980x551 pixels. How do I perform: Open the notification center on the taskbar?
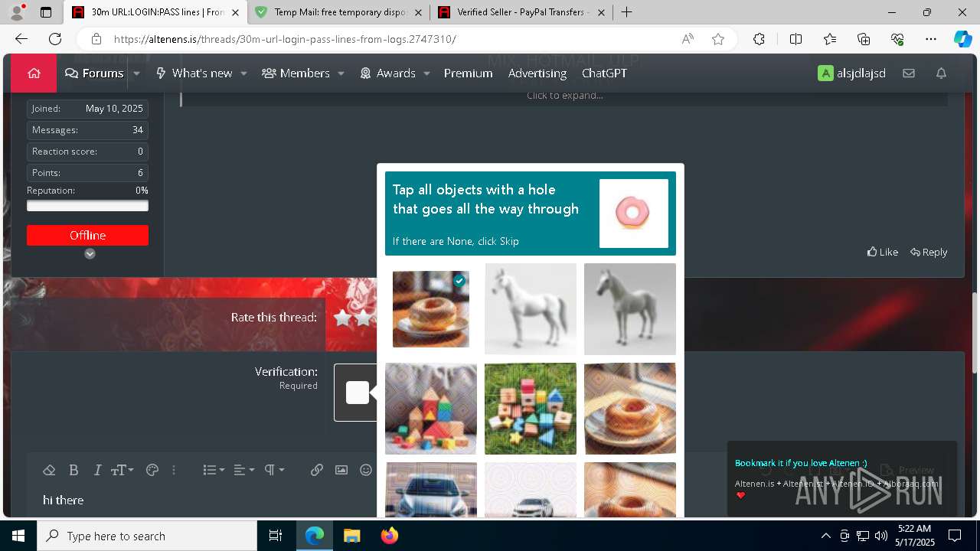coord(955,536)
